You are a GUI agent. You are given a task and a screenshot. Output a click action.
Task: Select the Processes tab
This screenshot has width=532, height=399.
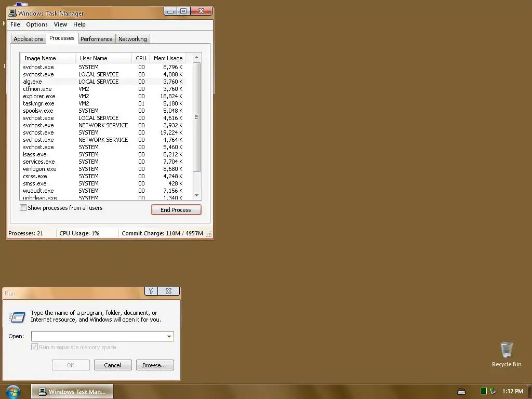pyautogui.click(x=62, y=38)
